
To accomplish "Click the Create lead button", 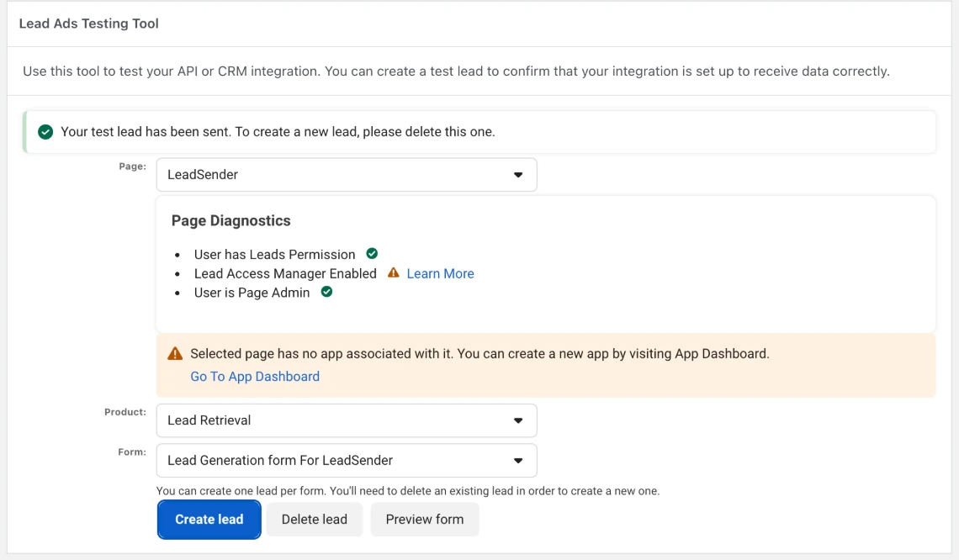I will 209,520.
